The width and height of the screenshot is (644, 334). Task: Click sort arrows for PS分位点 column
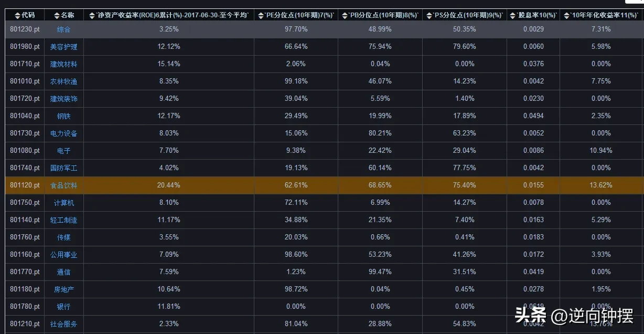[430, 16]
